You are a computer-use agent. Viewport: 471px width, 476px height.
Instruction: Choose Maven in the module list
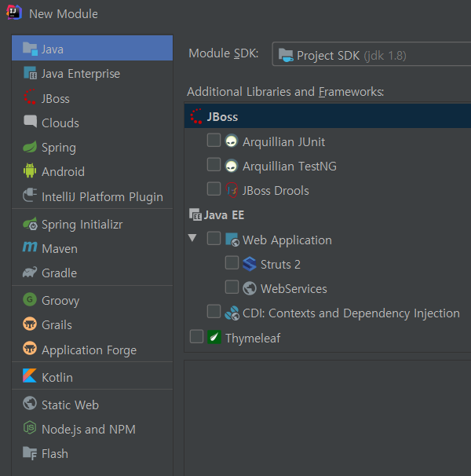coord(93,249)
